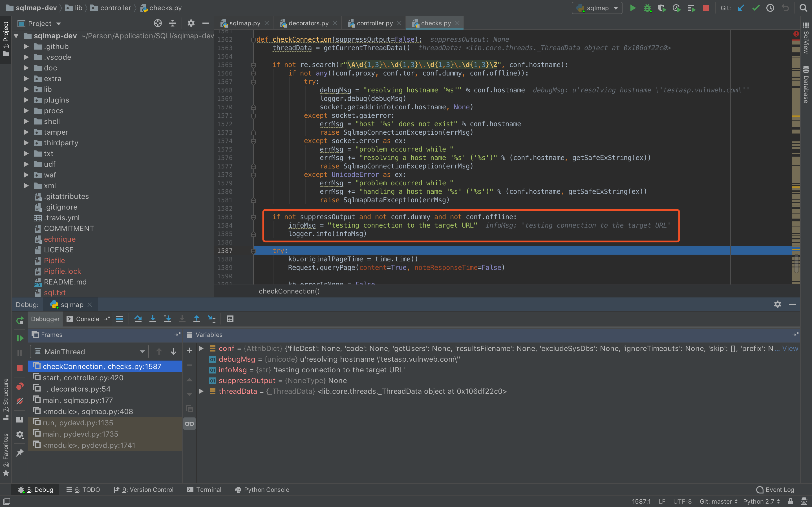Toggle fold marker at line 1583

(253, 217)
